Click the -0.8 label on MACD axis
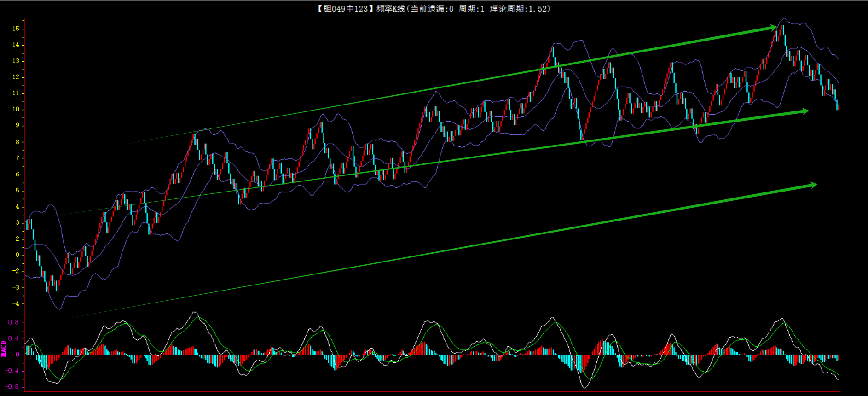This screenshot has height=396, width=868. coord(13,387)
